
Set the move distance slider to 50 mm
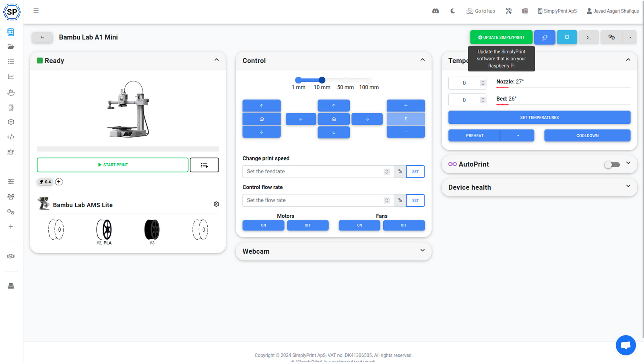coord(345,80)
